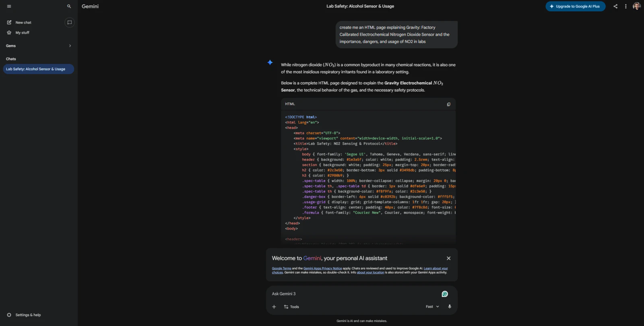Click the h3 CSS rule line
The image size is (644, 326).
[326, 176]
